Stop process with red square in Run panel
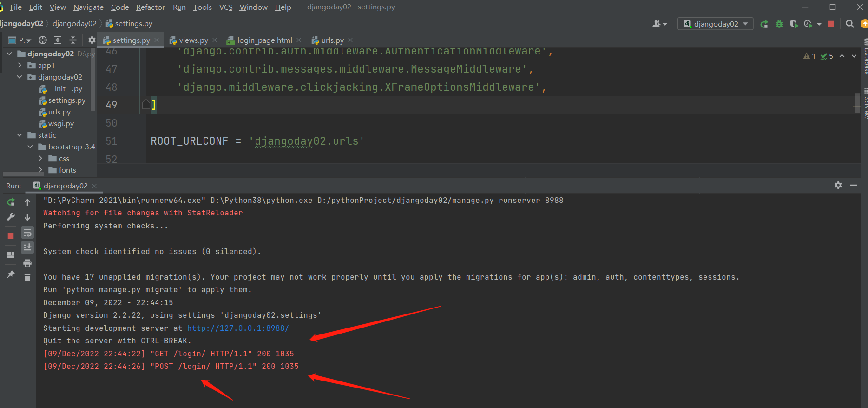 pos(11,236)
